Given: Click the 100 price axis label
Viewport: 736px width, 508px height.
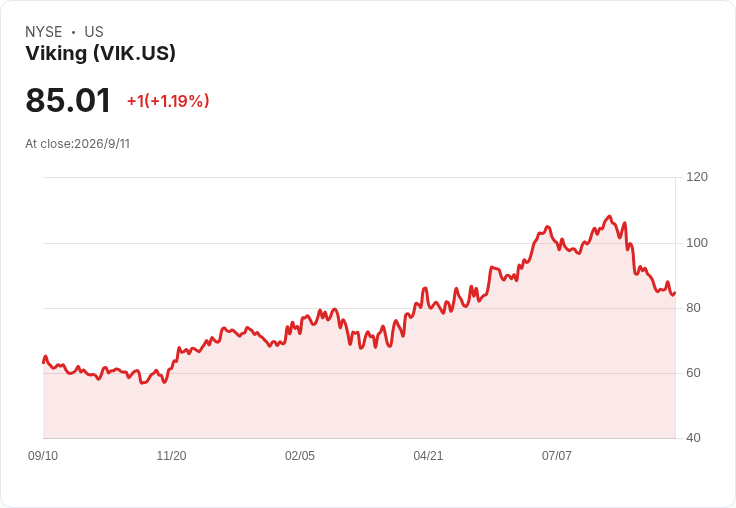Looking at the screenshot, I should coord(697,243).
